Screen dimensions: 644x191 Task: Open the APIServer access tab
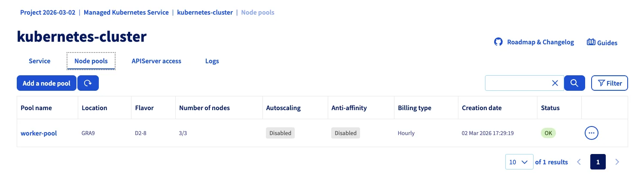tap(156, 61)
